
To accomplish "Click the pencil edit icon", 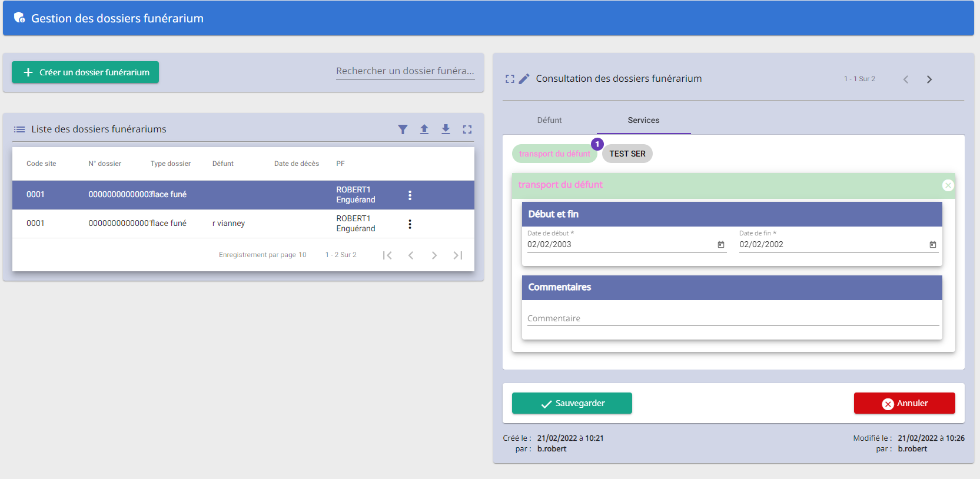I will [x=524, y=79].
